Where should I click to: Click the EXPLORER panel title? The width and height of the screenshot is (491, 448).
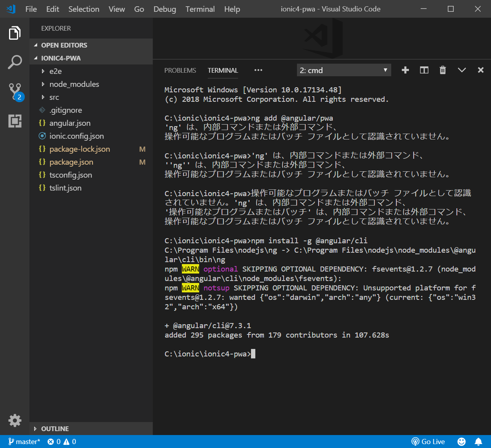pos(56,28)
